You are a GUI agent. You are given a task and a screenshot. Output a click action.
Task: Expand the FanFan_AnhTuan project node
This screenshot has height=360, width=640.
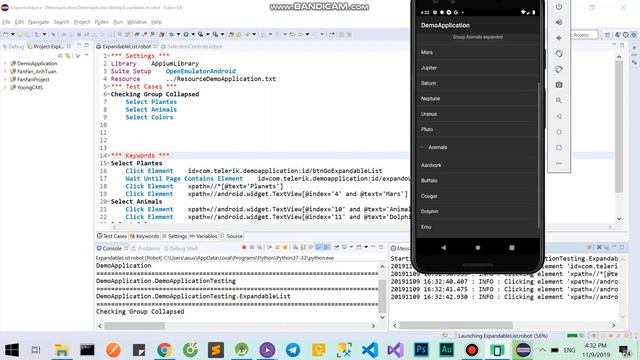click(5, 71)
